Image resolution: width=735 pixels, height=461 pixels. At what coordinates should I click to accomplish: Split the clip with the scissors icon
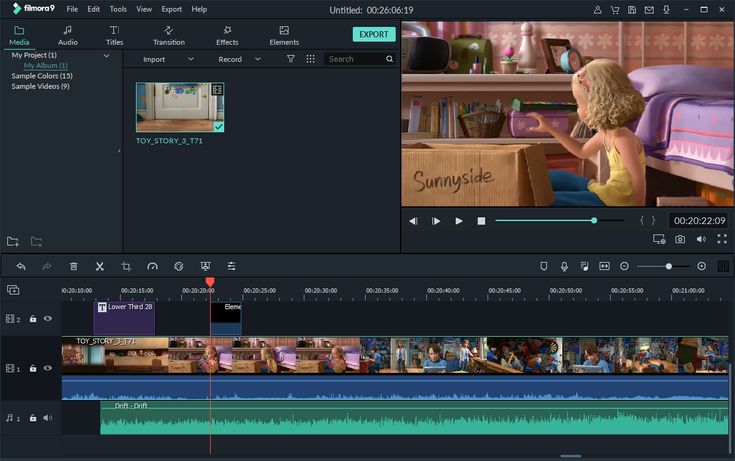click(100, 266)
